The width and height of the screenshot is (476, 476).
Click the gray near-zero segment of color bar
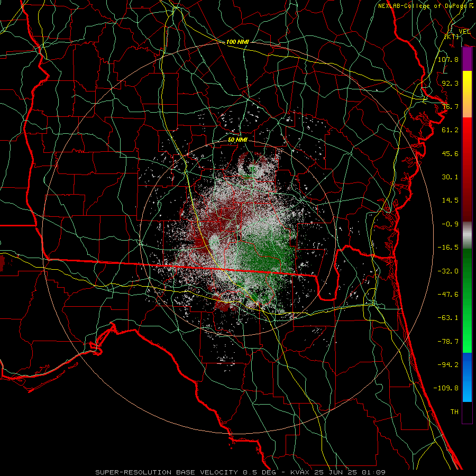(x=467, y=235)
